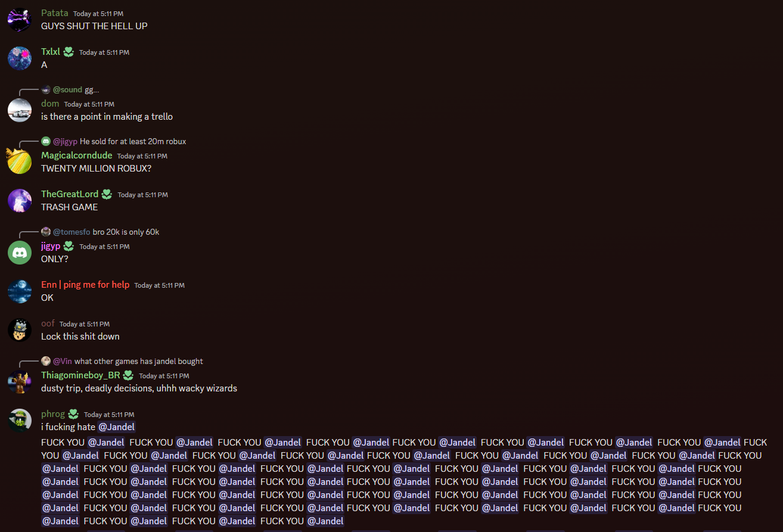The image size is (783, 532).
Task: Open TheGreatLord's purple avatar
Action: [x=20, y=201]
